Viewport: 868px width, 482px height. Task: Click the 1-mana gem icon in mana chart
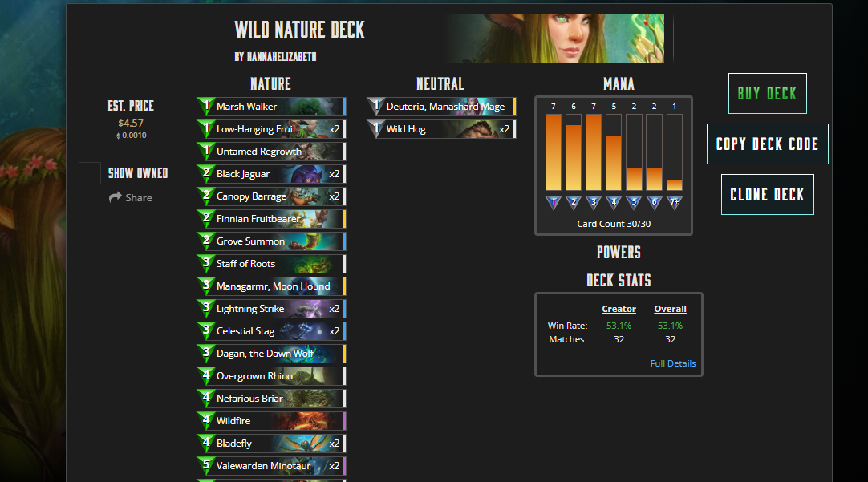click(x=553, y=203)
